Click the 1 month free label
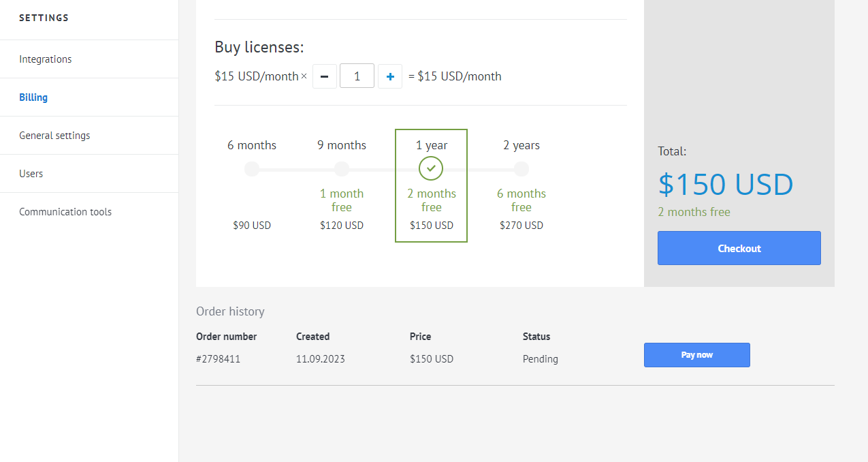 (x=342, y=200)
